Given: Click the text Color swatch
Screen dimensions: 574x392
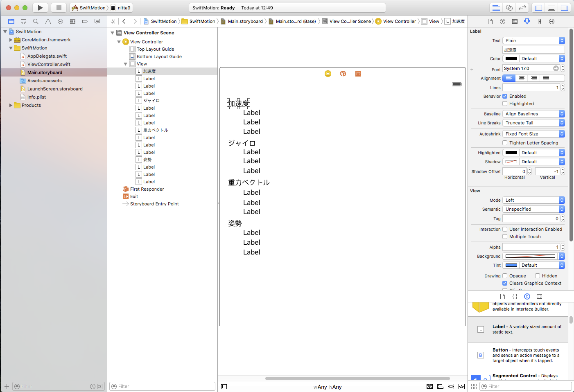Looking at the screenshot, I should point(511,59).
